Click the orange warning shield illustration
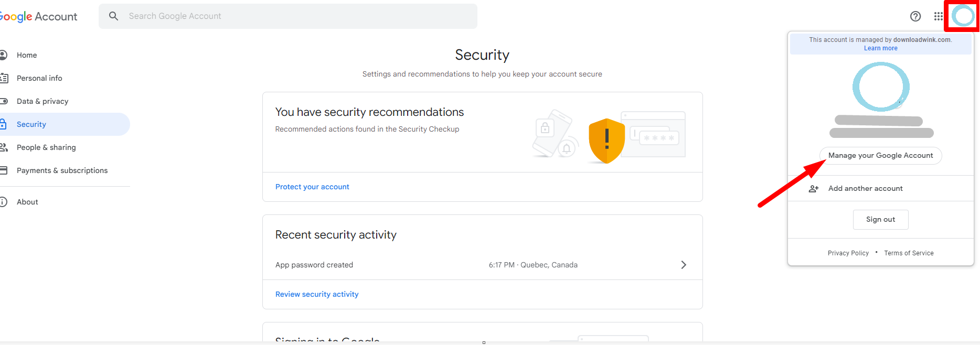This screenshot has height=345, width=980. (x=606, y=141)
